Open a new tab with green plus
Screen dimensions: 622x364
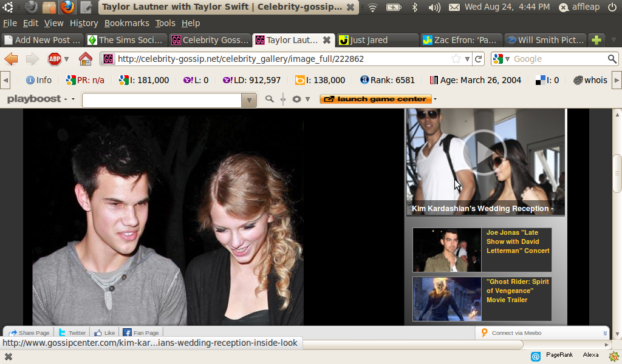[596, 40]
